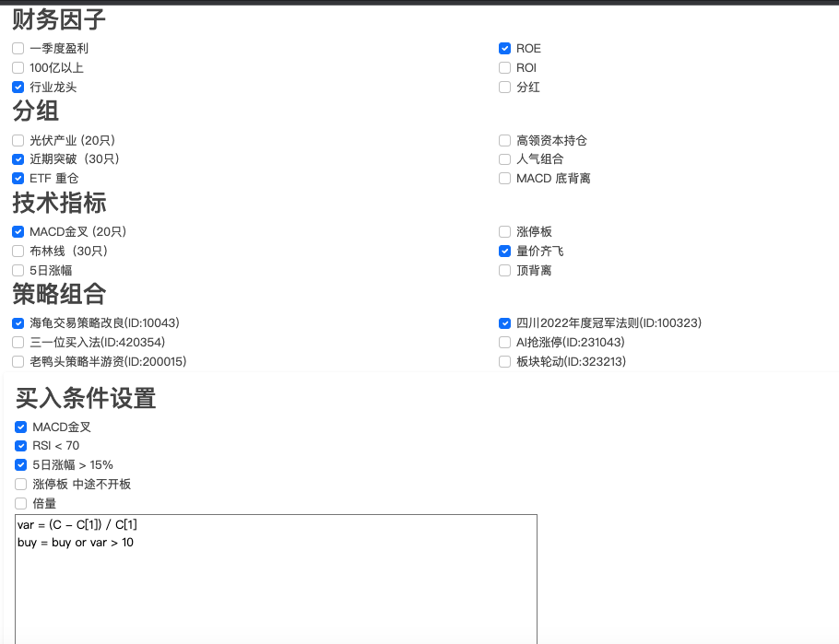839x644 pixels.
Task: Uncheck 四川2022年度冠军法则(ID:100323)
Action: pyautogui.click(x=504, y=323)
